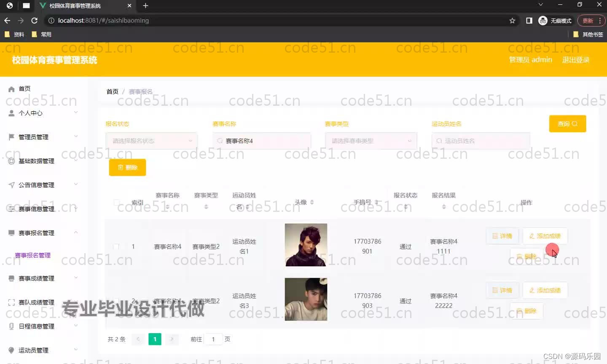The width and height of the screenshot is (607, 364).
Task: Sort by 手机号 column sort icon
Action: tap(376, 202)
